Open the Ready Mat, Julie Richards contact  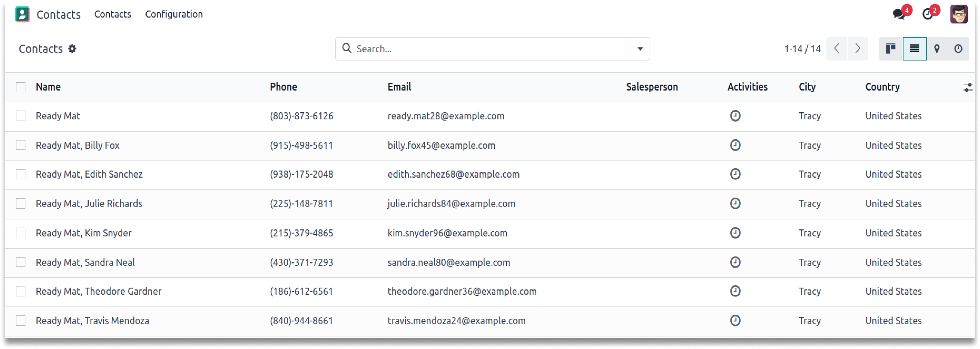pos(89,204)
